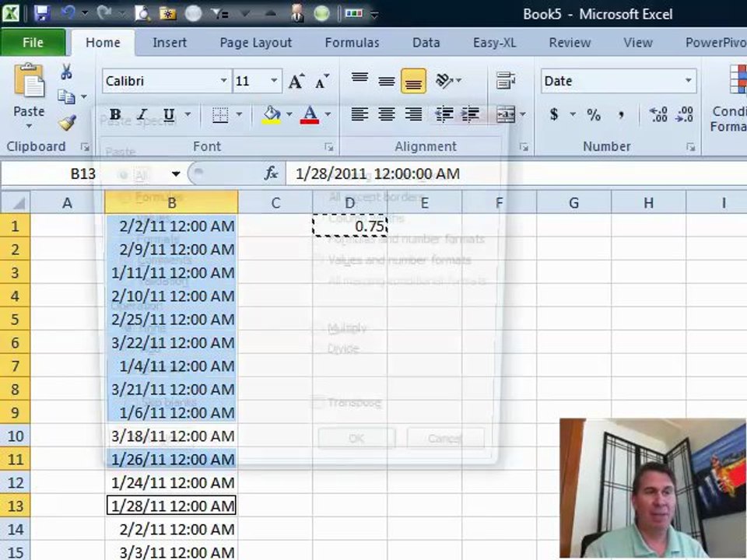Apply Comma Style format
The width and height of the screenshot is (747, 560).
coord(621,115)
